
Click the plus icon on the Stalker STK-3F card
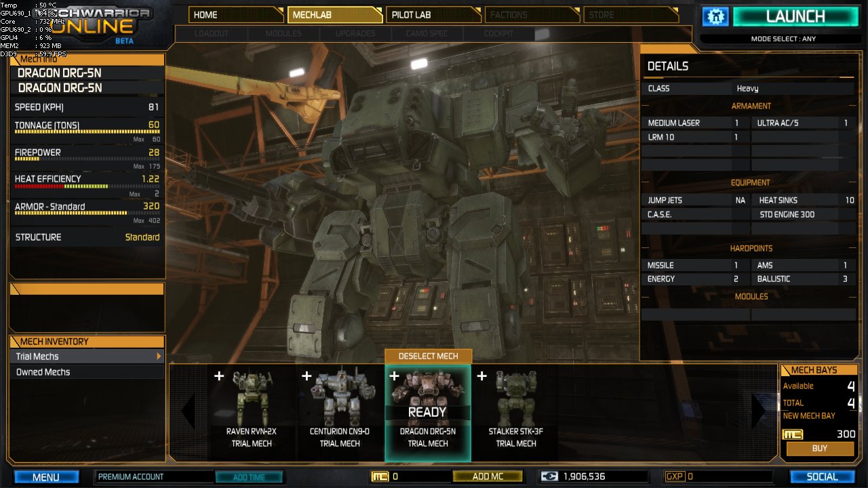tap(481, 376)
